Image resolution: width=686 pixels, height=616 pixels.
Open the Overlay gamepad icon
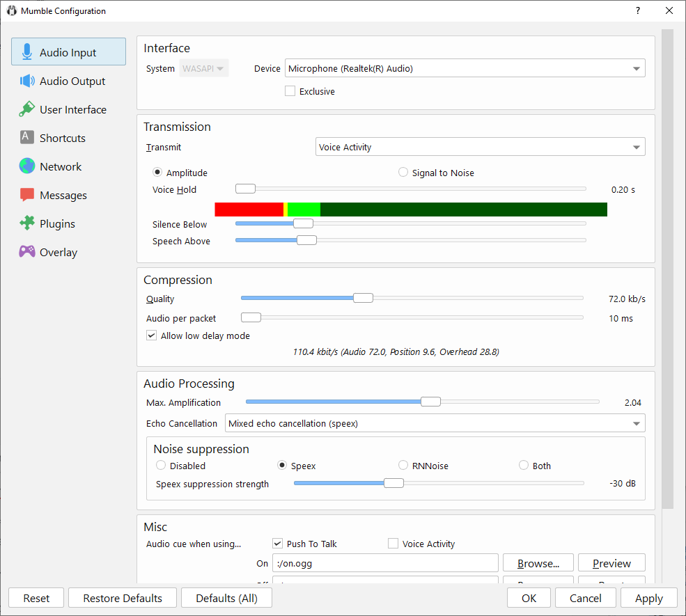[x=27, y=252]
